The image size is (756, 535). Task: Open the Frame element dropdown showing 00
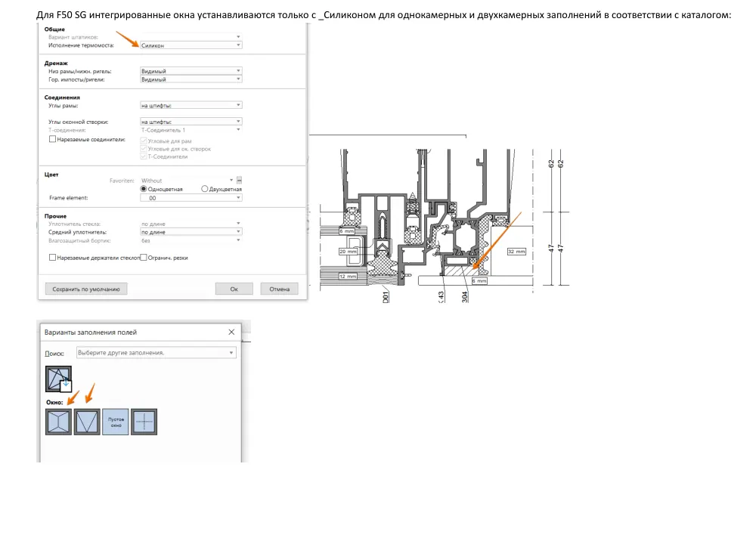[x=191, y=198]
